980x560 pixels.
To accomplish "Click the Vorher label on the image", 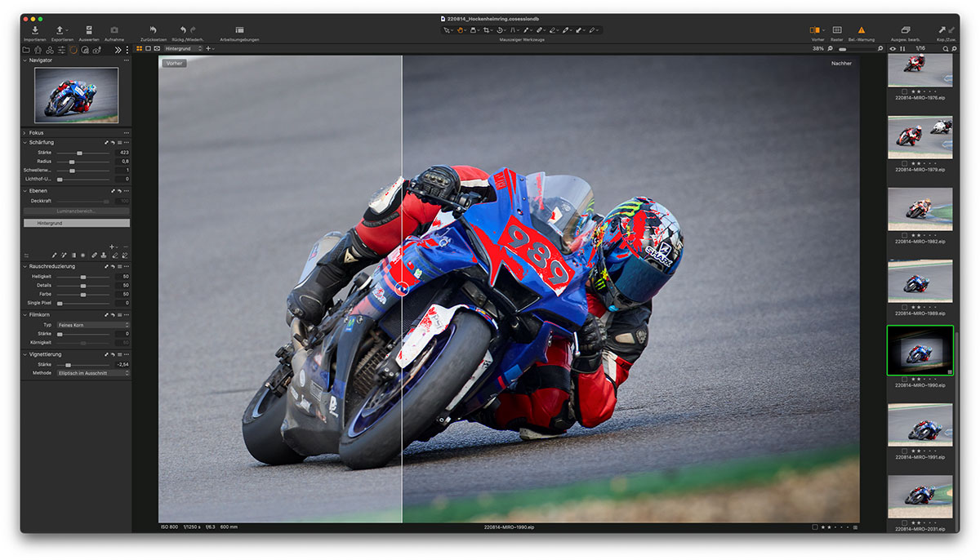I will point(173,63).
